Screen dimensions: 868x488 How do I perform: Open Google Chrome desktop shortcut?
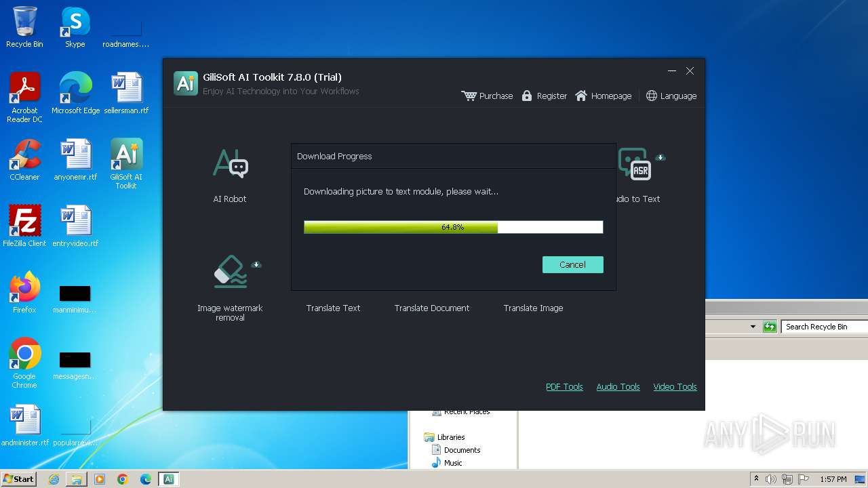tap(24, 363)
